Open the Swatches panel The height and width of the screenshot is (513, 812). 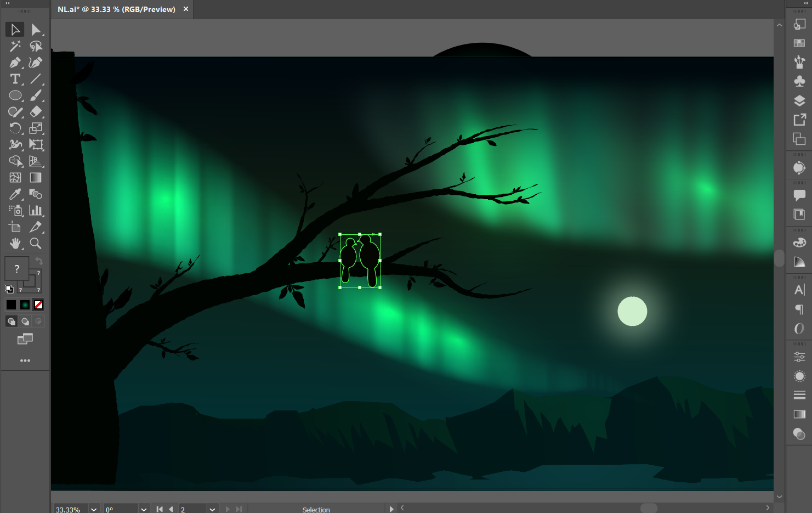click(799, 43)
